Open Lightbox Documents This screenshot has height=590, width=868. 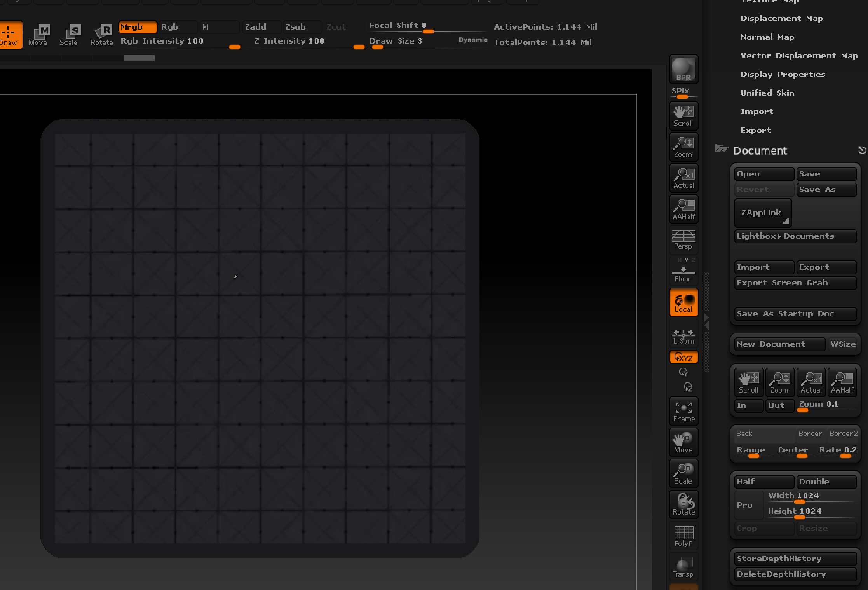795,236
